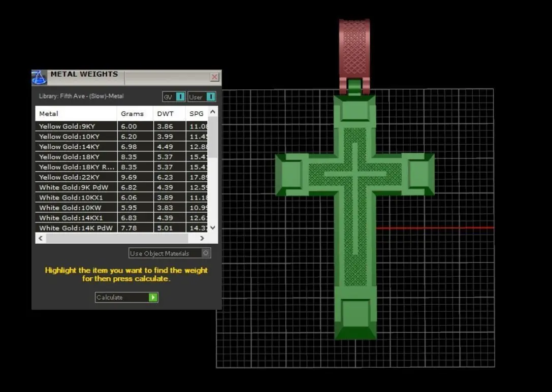Click the 5.01 DWT cell

coord(169,228)
